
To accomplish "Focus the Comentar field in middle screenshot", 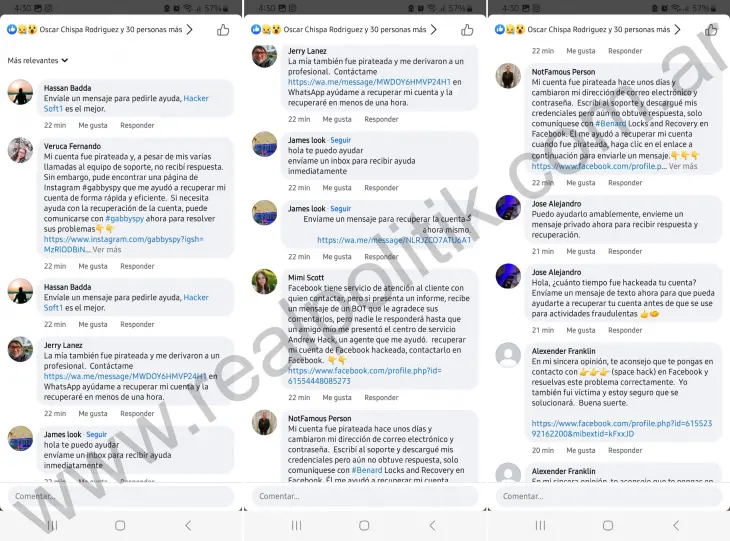I will [x=365, y=496].
